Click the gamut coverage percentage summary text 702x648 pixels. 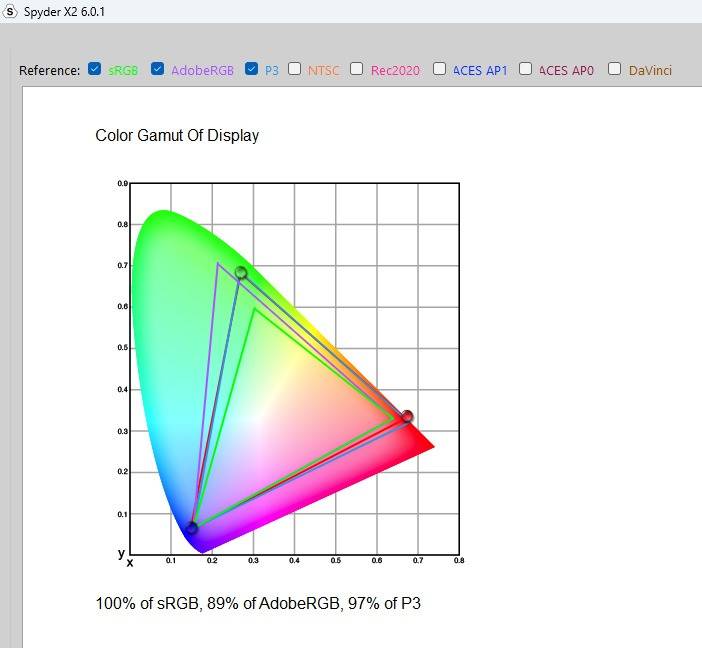[x=258, y=604]
